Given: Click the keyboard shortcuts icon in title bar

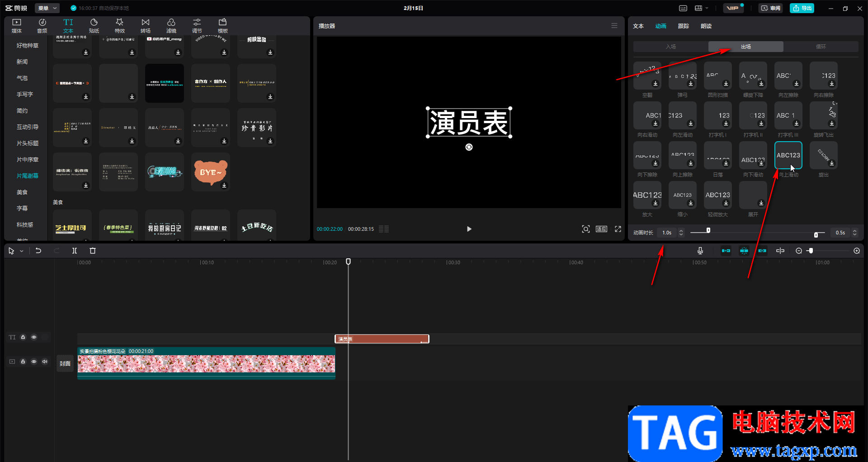Looking at the screenshot, I should tap(683, 8).
